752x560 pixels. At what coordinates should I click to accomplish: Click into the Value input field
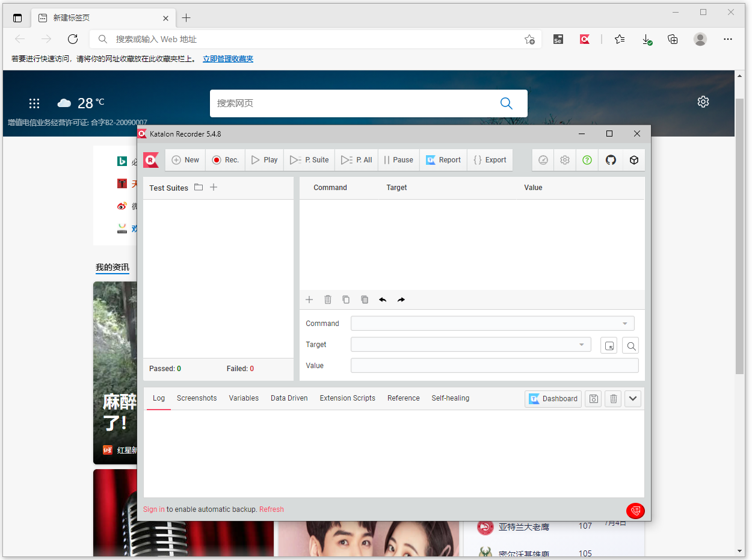pyautogui.click(x=495, y=366)
